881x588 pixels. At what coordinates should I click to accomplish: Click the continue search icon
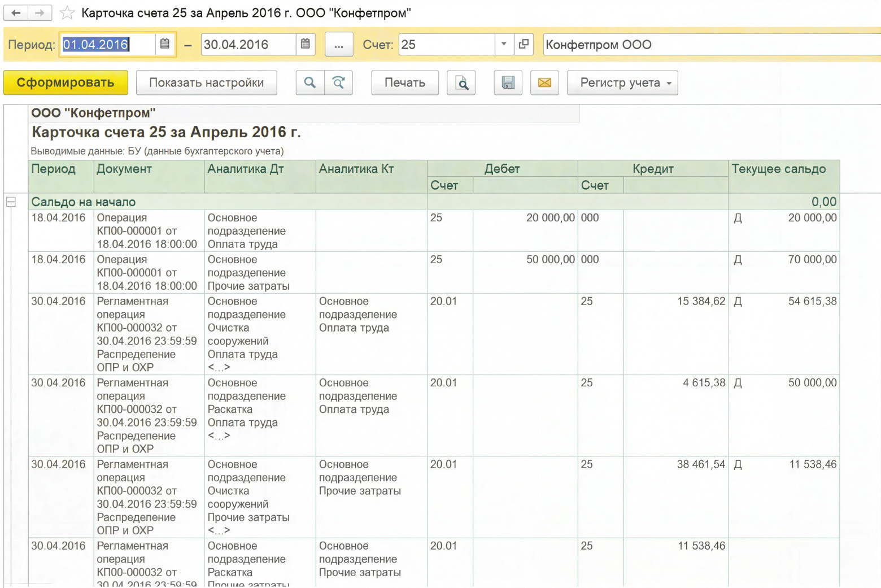point(339,82)
